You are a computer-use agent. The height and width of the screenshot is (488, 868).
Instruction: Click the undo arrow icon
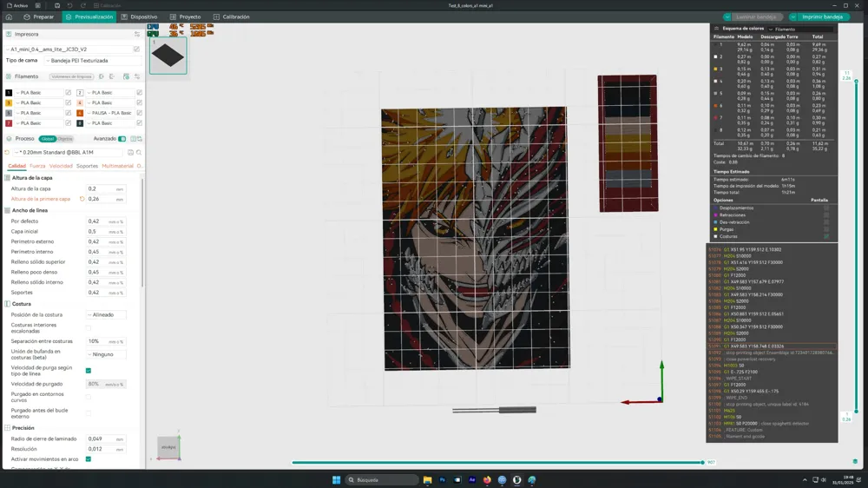[x=69, y=5]
